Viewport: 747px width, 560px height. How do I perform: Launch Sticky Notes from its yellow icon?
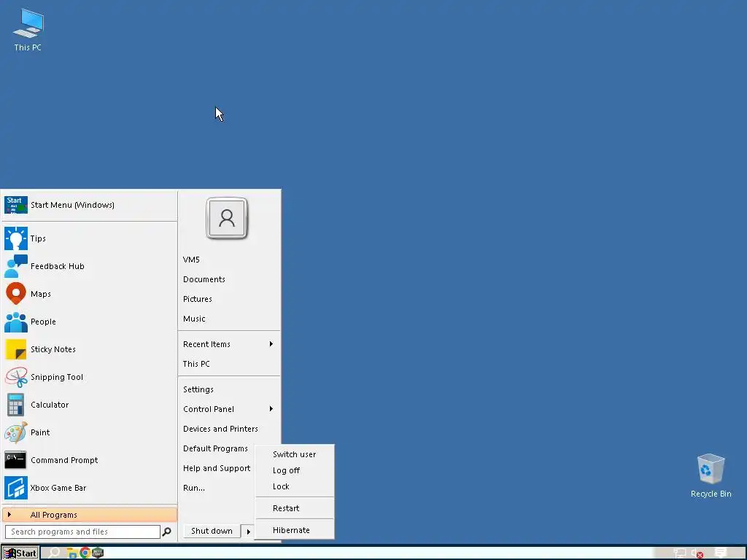click(16, 349)
